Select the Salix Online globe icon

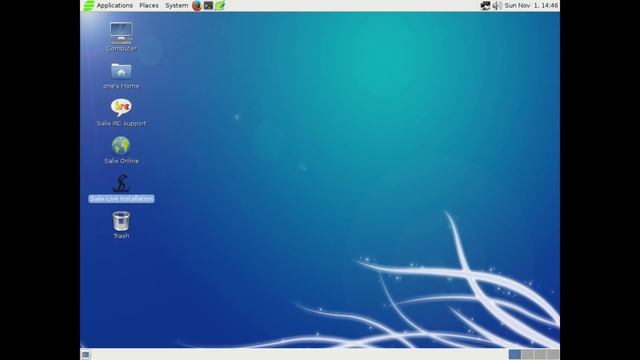click(121, 145)
